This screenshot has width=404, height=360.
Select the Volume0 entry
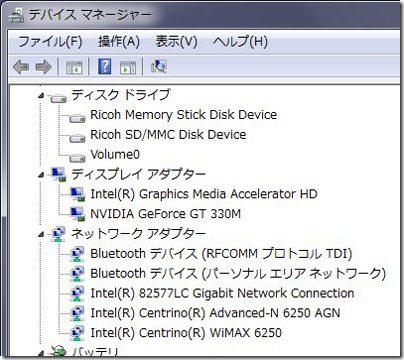(115, 154)
